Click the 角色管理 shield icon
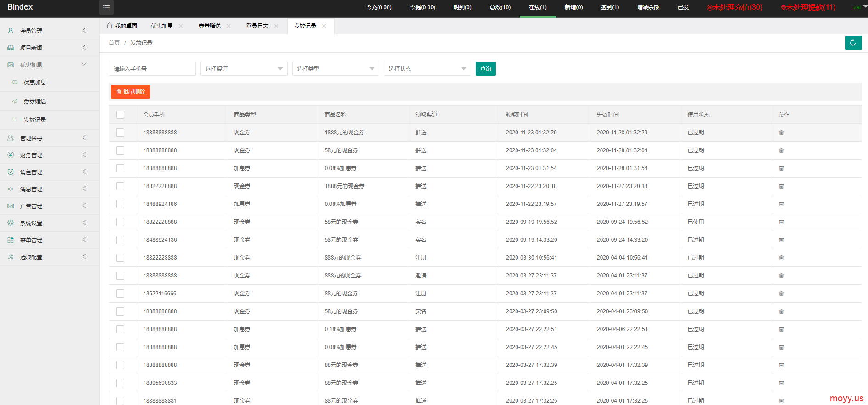Image resolution: width=868 pixels, height=405 pixels. [x=11, y=172]
